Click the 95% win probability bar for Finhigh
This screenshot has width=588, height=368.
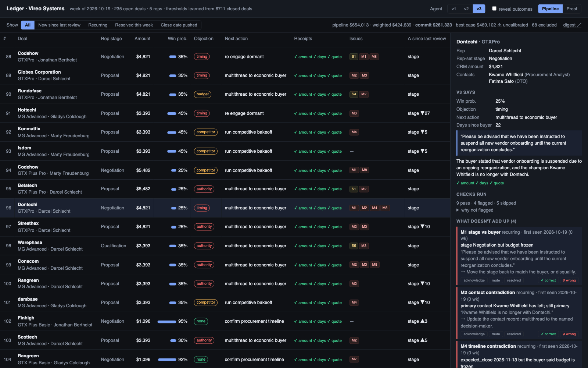167,322
